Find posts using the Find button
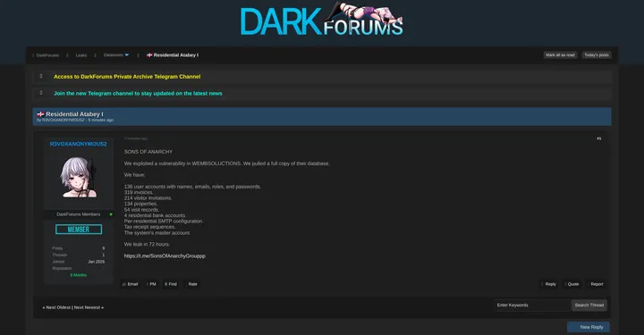The height and width of the screenshot is (335, 644). click(x=171, y=284)
